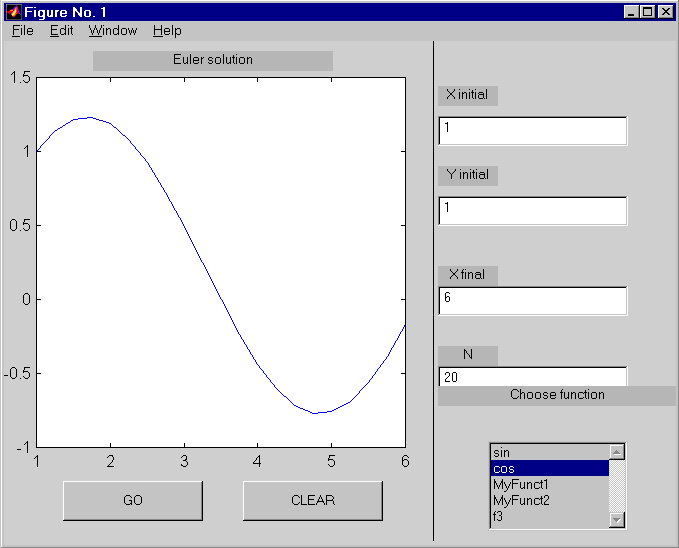
Task: Select MyFunct1 in the function list
Action: pos(550,484)
